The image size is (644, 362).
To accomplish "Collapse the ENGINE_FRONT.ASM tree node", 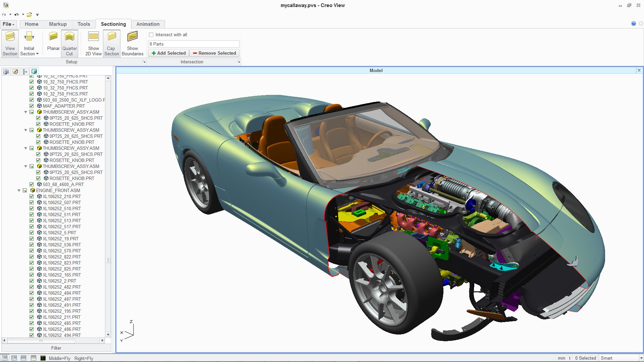I will tap(19, 190).
